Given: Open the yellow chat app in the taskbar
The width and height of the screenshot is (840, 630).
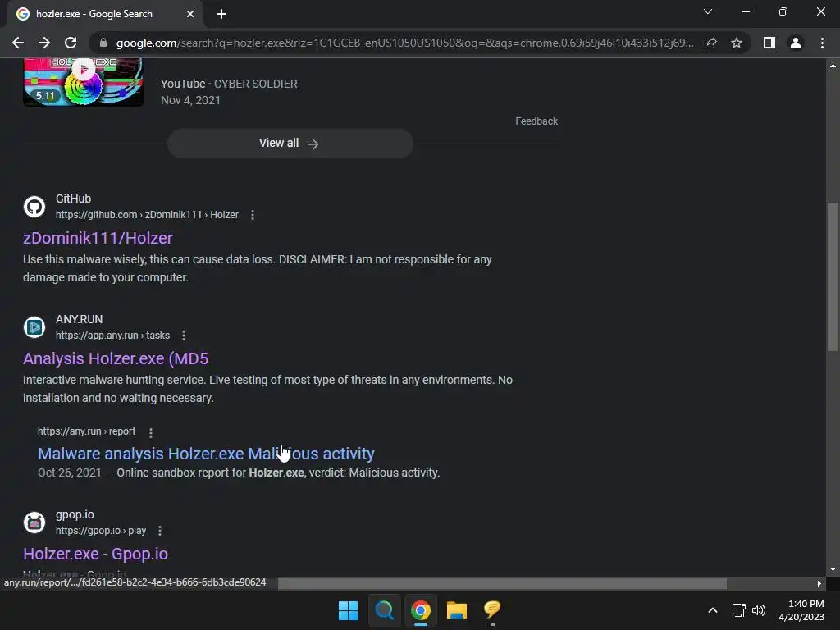Looking at the screenshot, I should click(x=492, y=610).
